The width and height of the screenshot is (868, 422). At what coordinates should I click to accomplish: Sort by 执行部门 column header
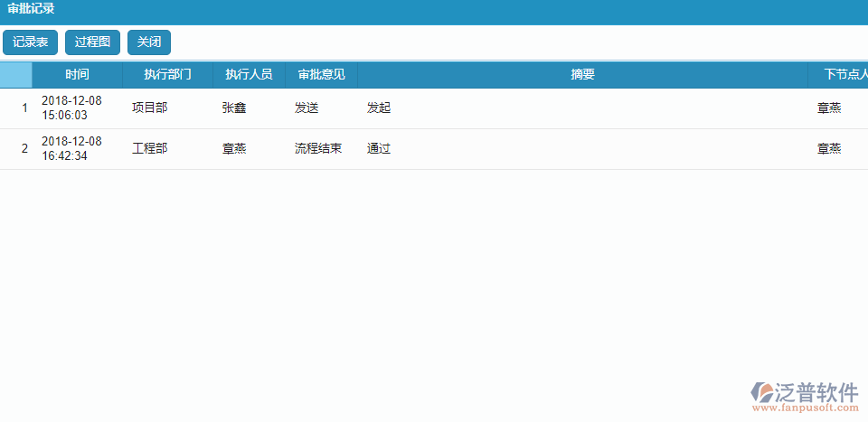167,75
